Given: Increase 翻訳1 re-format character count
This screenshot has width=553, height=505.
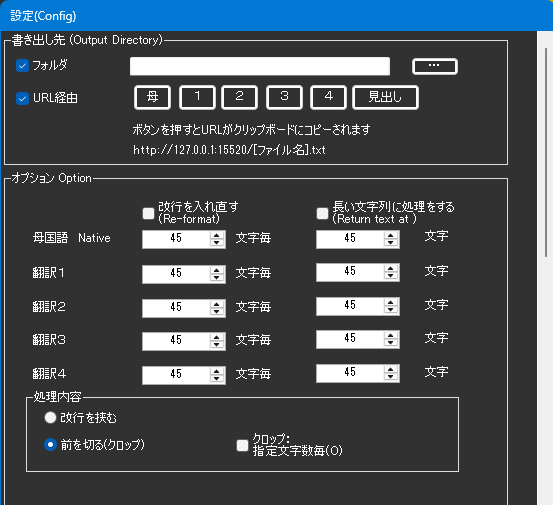Looking at the screenshot, I should click(x=217, y=270).
